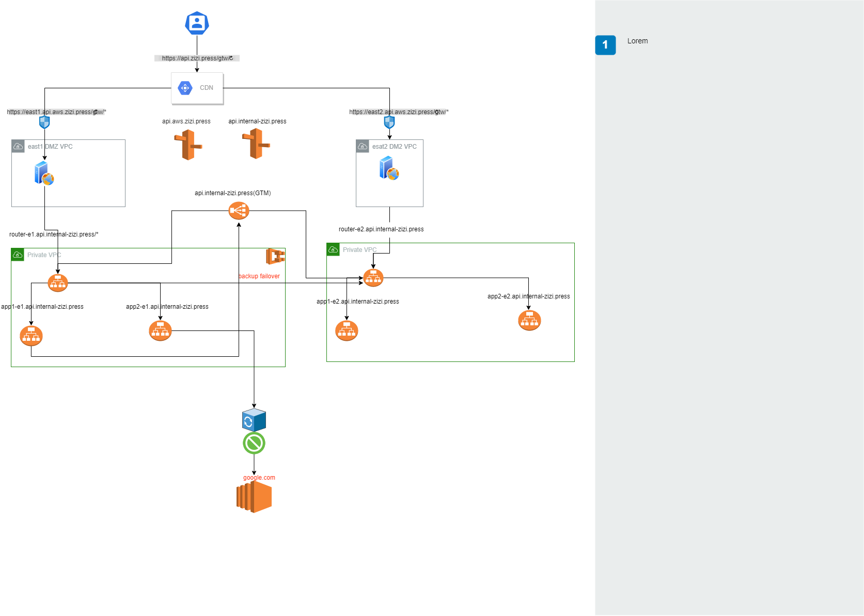Select the Lorem text in side panel
The width and height of the screenshot is (864, 616).
click(637, 41)
